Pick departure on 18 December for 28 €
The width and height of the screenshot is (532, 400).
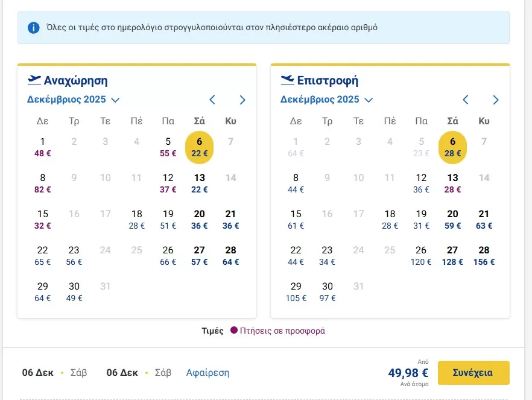pos(137,220)
